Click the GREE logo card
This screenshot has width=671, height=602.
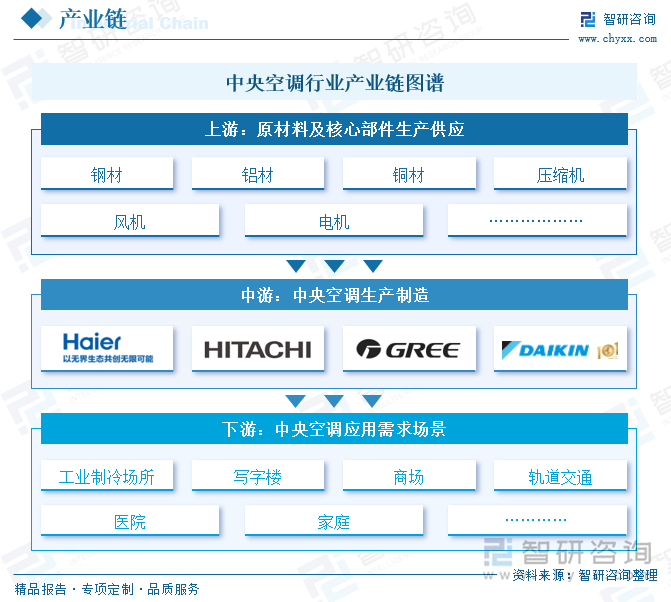point(409,348)
